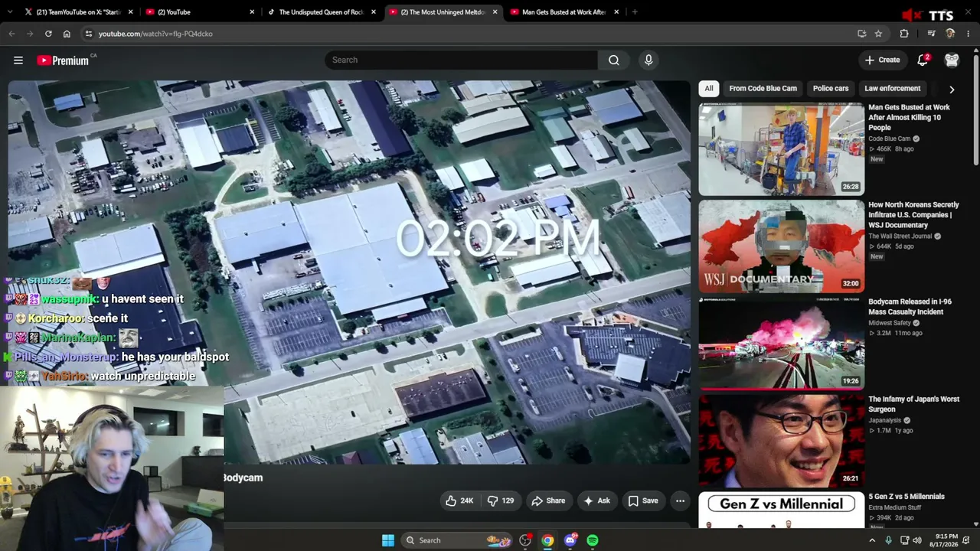Click the WSJ Documentary thumbnail

(x=781, y=246)
